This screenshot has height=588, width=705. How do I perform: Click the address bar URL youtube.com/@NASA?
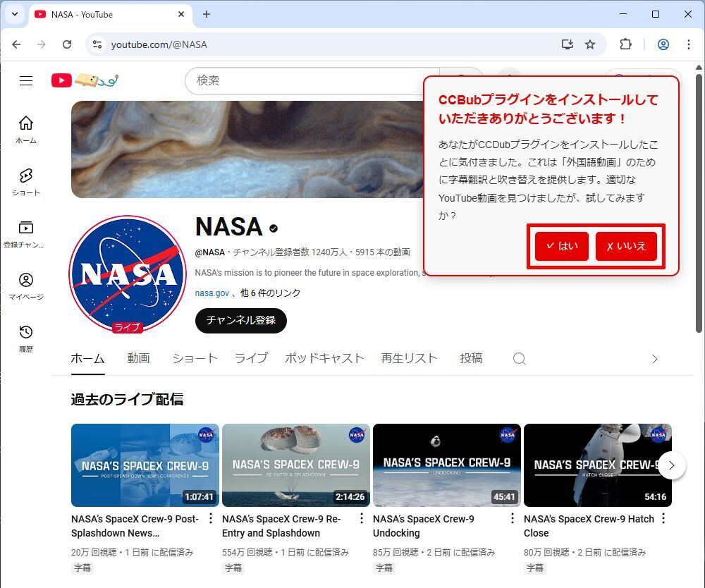pos(159,44)
